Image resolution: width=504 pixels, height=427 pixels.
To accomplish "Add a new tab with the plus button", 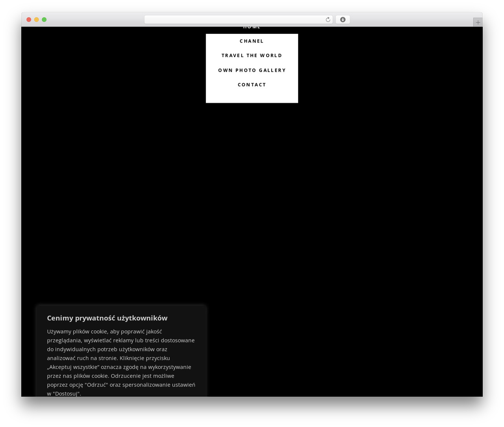I will 478,22.
